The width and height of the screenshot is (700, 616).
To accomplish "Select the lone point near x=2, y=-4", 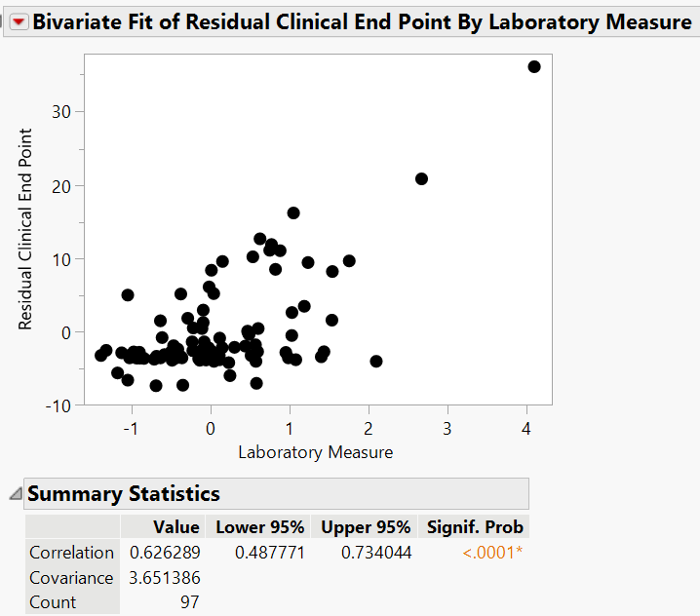I will 376,362.
